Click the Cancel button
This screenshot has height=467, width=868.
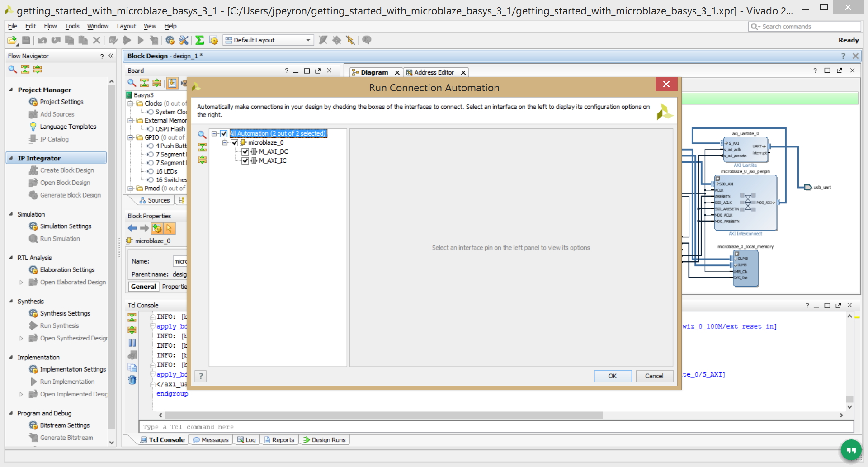654,376
